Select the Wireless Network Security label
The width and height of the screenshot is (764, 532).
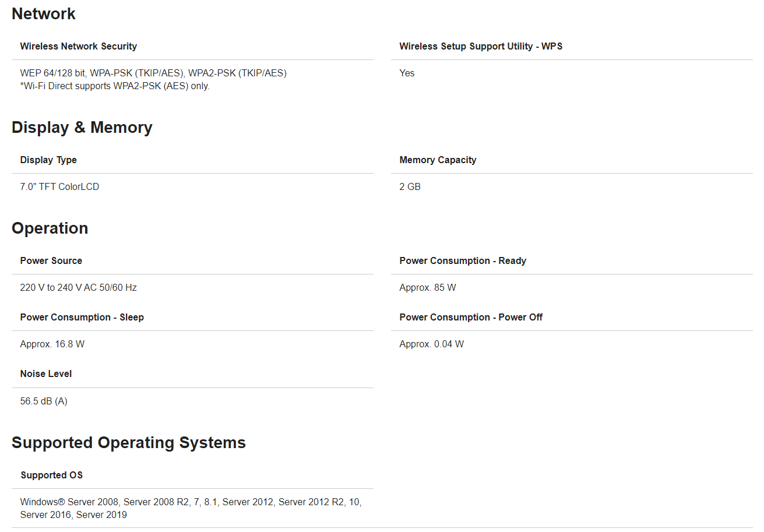[79, 46]
